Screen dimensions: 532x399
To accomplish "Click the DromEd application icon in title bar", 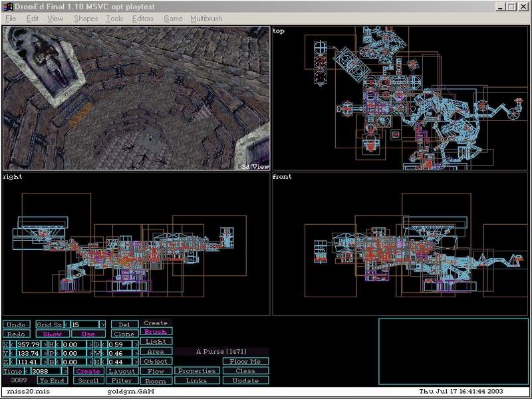I will pyautogui.click(x=7, y=7).
